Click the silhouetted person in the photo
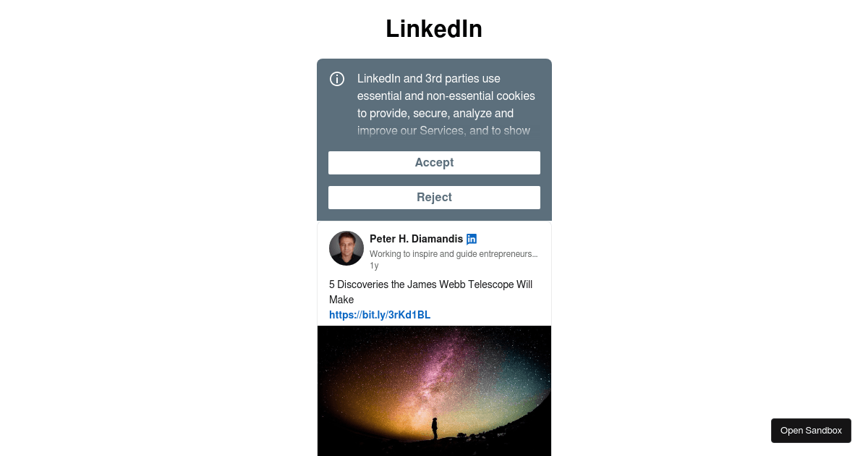The height and width of the screenshot is (456, 868). pyautogui.click(x=434, y=428)
